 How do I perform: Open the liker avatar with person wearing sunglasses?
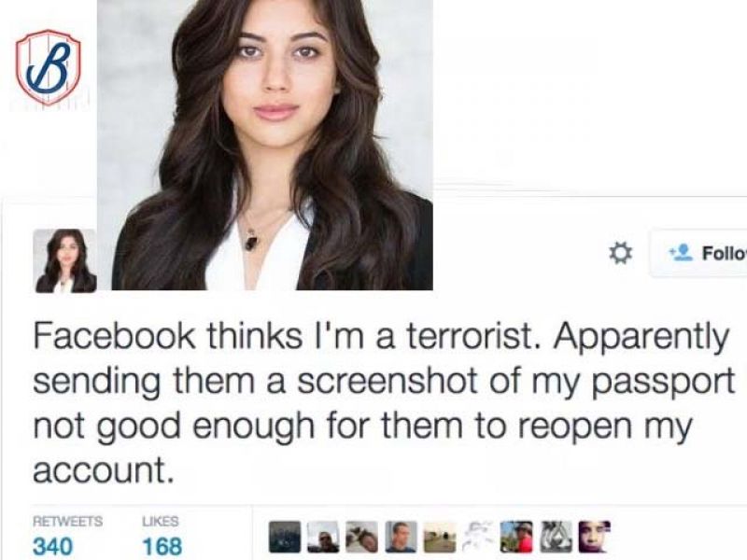coord(323,537)
